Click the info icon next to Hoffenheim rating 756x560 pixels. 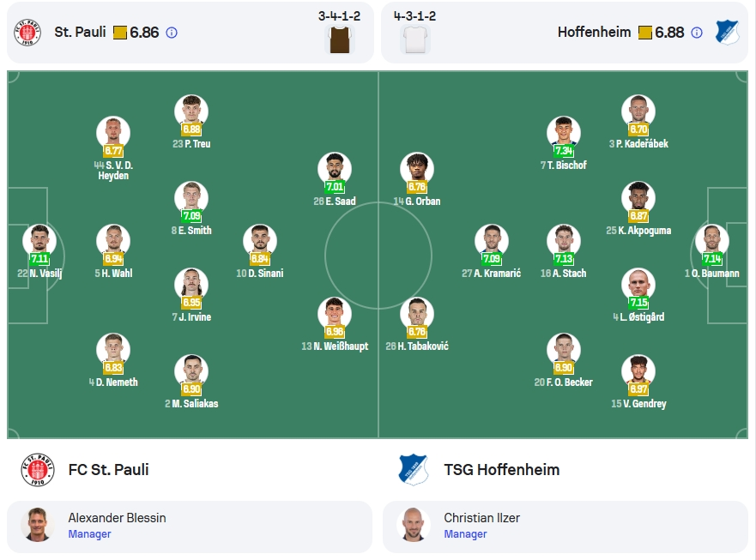coord(697,33)
